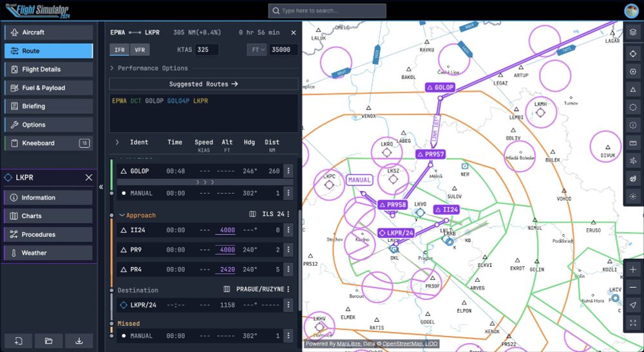Image resolution: width=644 pixels, height=352 pixels.
Task: Open Fuel & Payload section
Action: 48,88
